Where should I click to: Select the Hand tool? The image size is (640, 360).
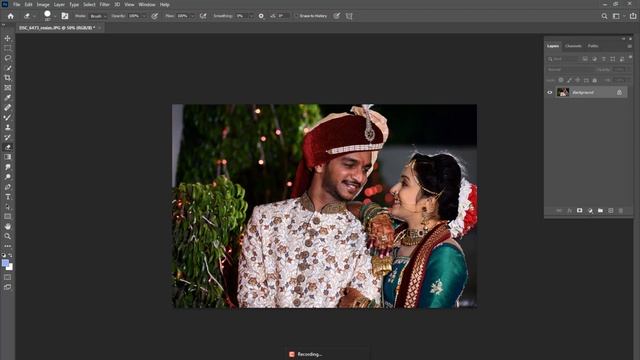coord(7,227)
